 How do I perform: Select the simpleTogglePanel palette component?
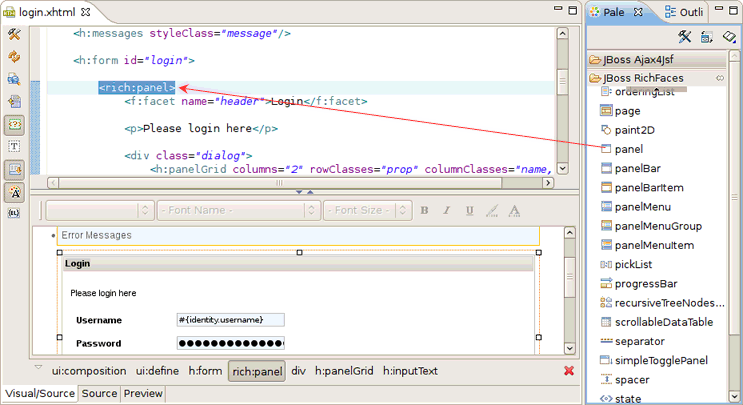[654, 360]
